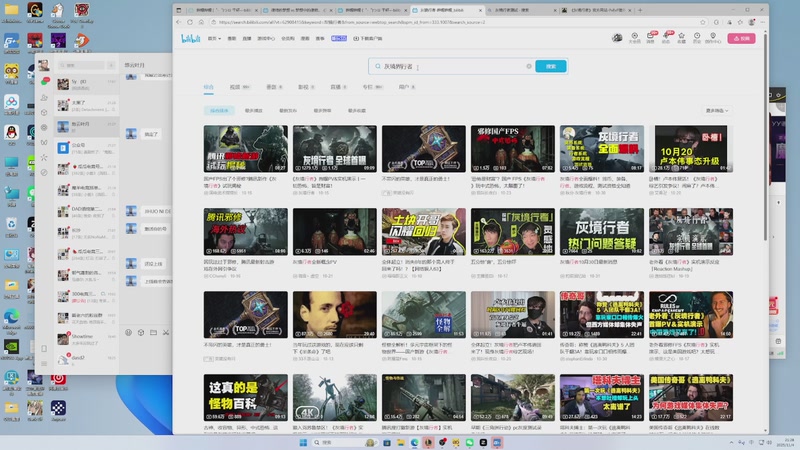Open the 下载客户端 link
800x450 pixels.
click(368, 38)
